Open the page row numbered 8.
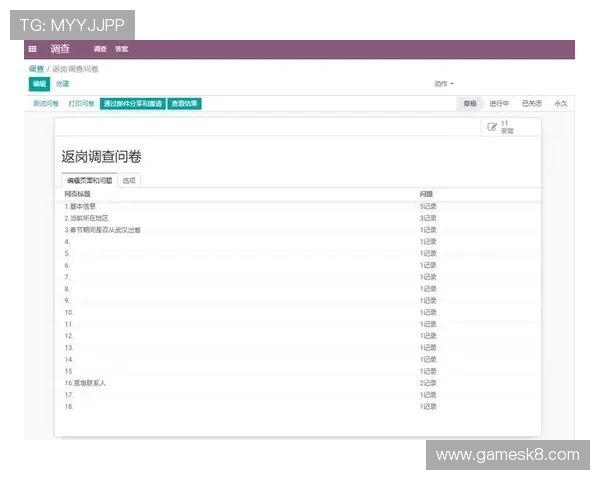 (x=298, y=289)
